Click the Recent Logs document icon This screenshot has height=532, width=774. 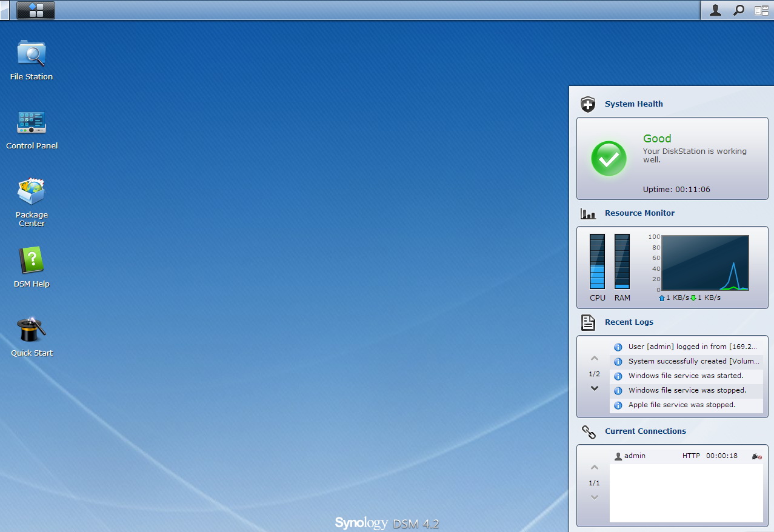point(588,322)
